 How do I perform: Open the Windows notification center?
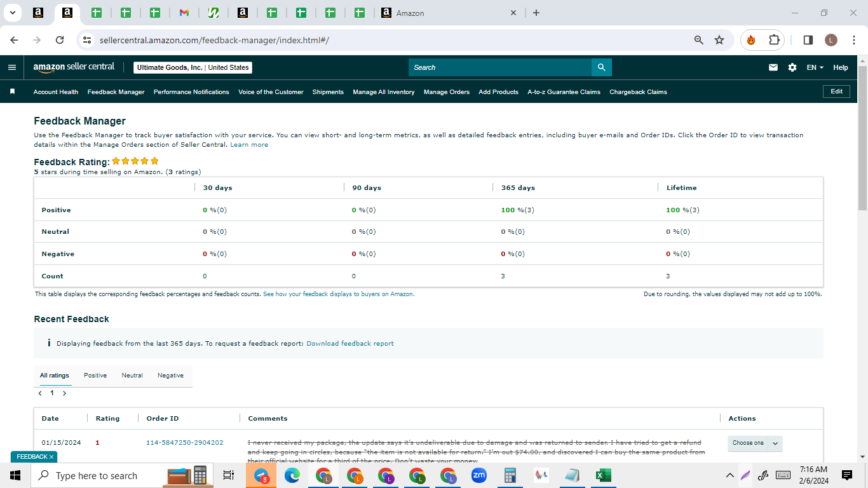tap(846, 475)
